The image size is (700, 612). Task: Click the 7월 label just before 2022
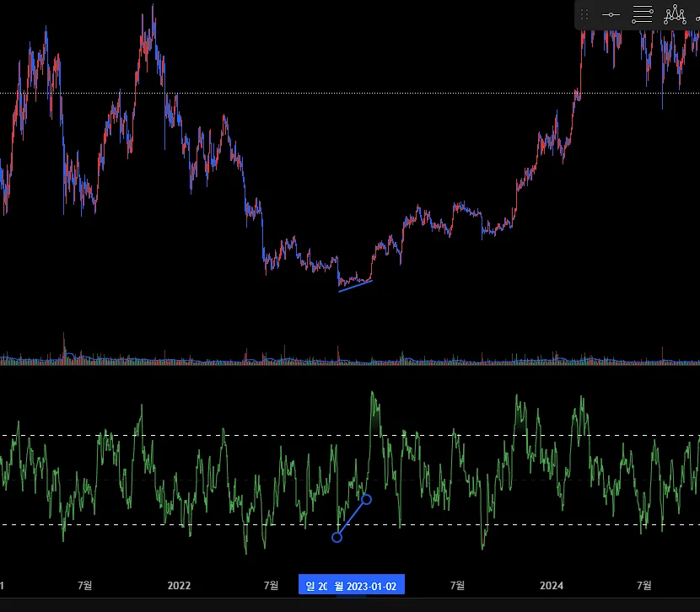(85, 585)
